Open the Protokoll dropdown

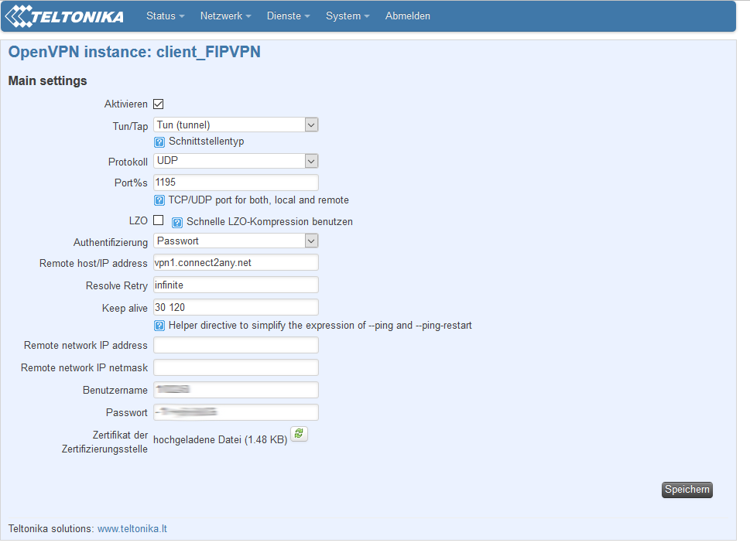tap(236, 161)
